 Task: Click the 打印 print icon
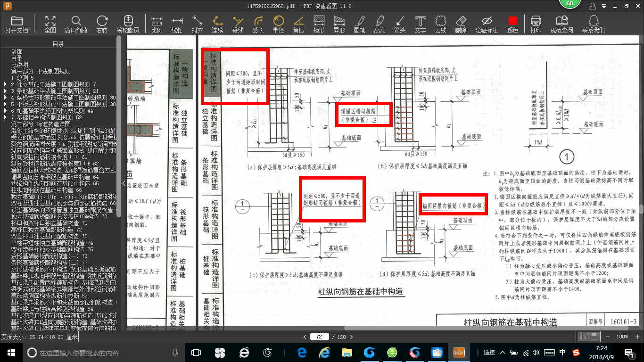536,24
